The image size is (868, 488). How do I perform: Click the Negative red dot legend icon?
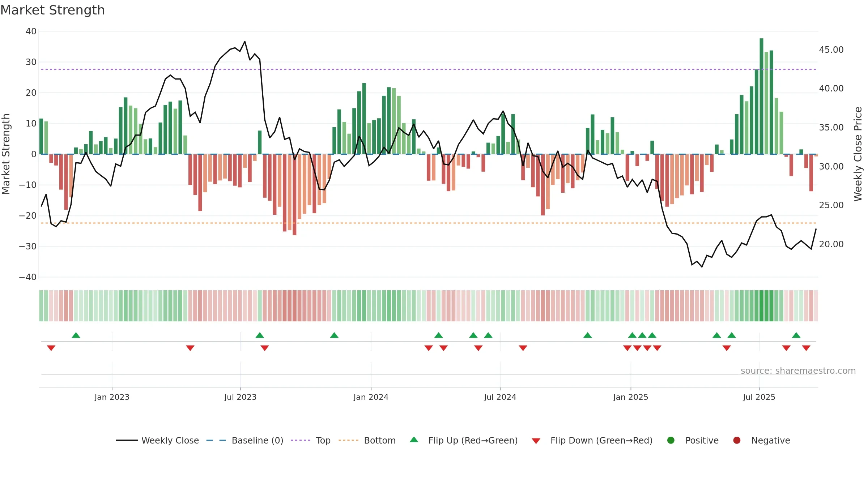point(737,440)
